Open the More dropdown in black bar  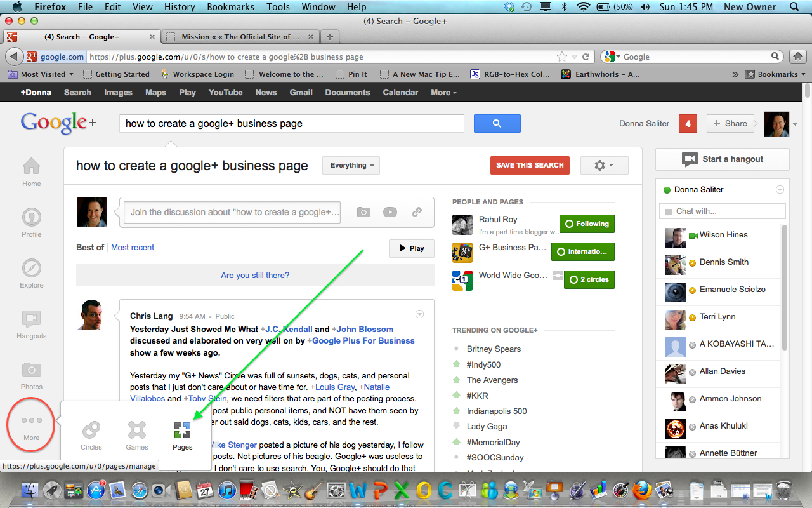pyautogui.click(x=444, y=92)
